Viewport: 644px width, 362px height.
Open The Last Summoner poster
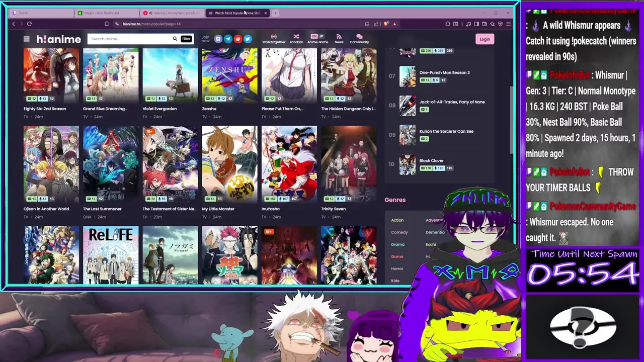111,164
